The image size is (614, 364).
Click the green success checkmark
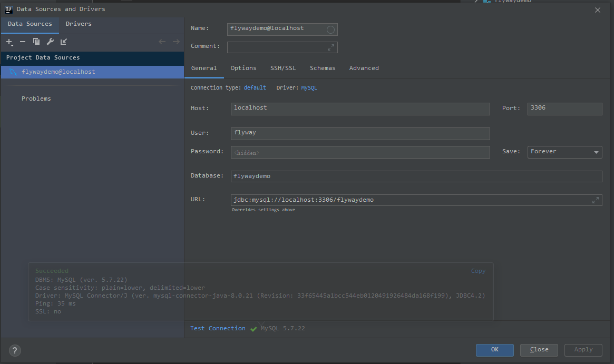coord(254,329)
